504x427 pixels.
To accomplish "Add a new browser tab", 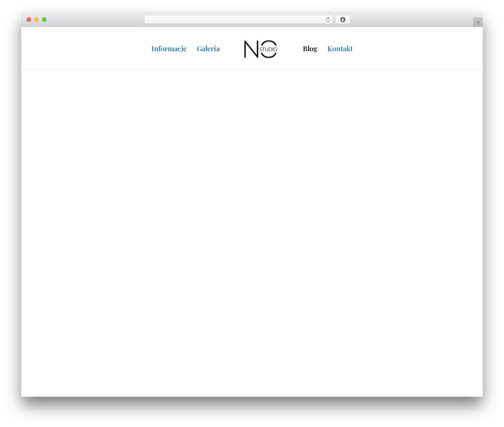I will (x=478, y=22).
